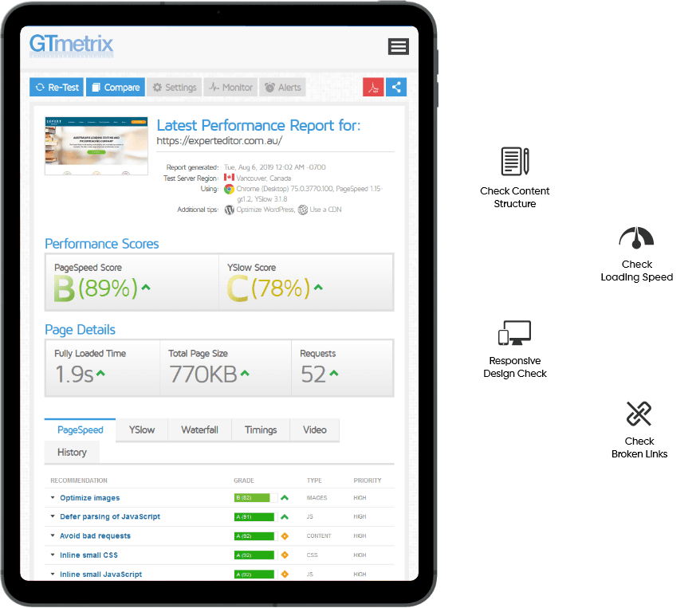Click the 1.9s fully loaded time value
Image resolution: width=700 pixels, height=608 pixels.
tap(74, 375)
